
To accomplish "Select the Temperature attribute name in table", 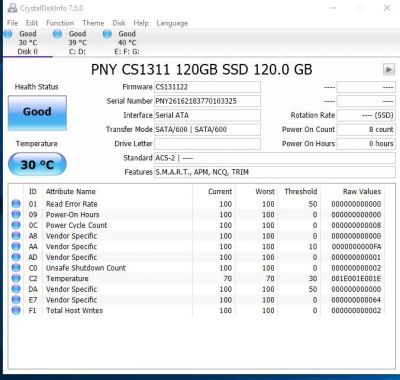I will pyautogui.click(x=67, y=279).
